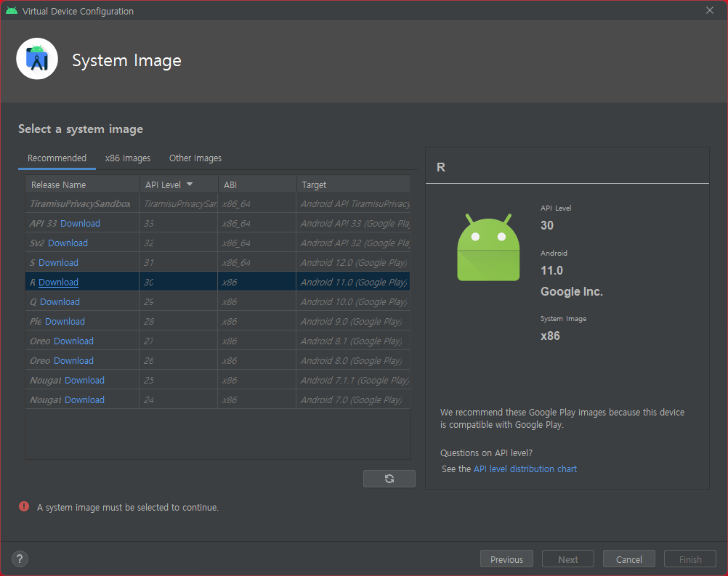The height and width of the screenshot is (576, 728).
Task: Click the red error warning icon
Action: [24, 507]
